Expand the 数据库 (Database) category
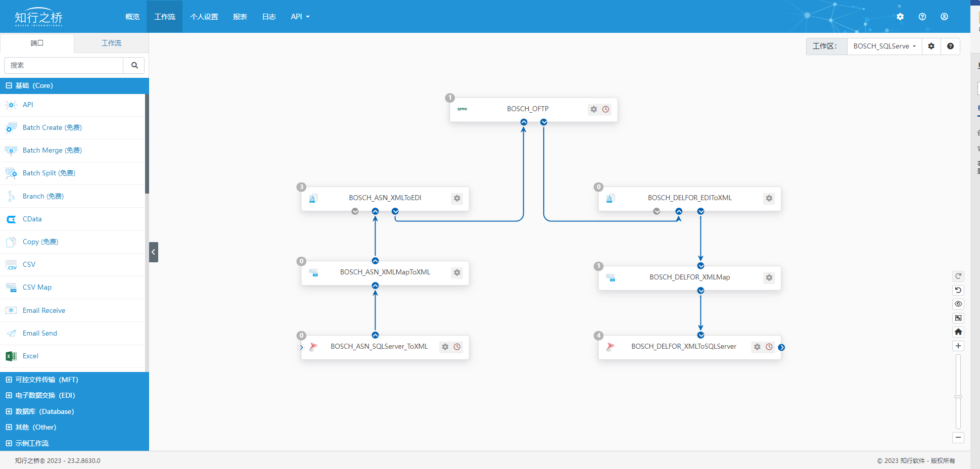This screenshot has width=980, height=469. [x=44, y=411]
